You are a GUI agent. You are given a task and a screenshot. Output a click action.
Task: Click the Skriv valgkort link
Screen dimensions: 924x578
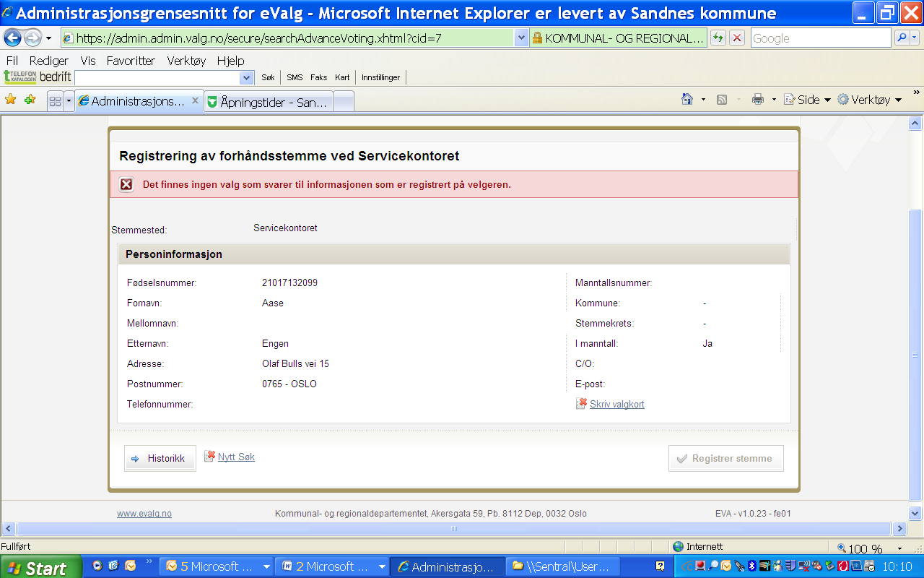coord(616,404)
